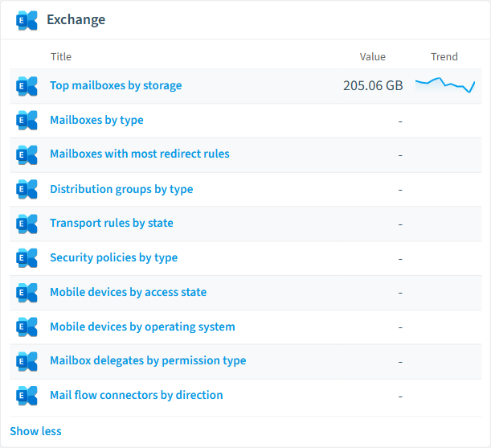This screenshot has width=491, height=448.
Task: Click Exchange icon beside Transport rules by state
Action: click(27, 224)
